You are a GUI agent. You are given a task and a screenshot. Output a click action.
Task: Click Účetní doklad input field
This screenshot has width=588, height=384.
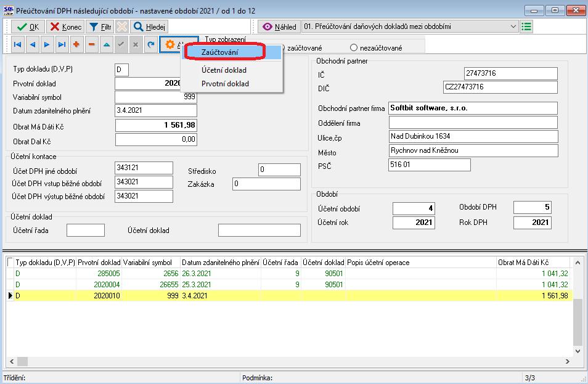point(259,231)
